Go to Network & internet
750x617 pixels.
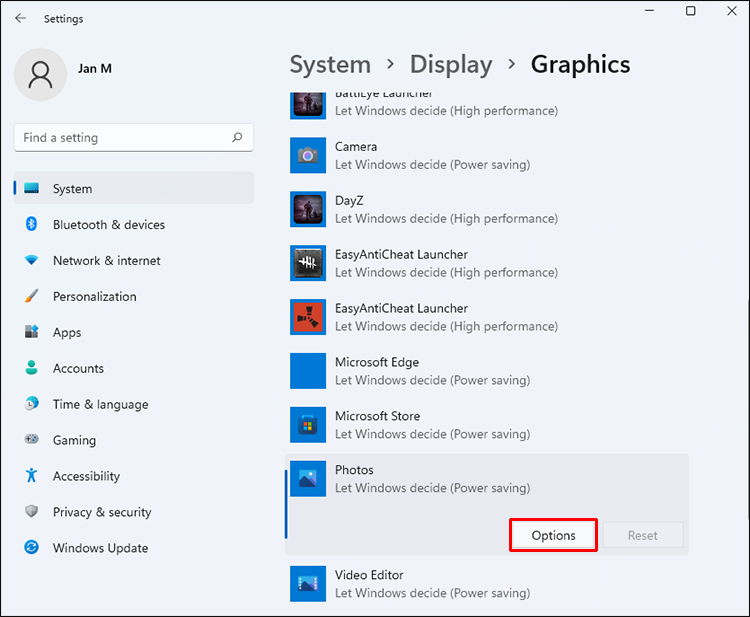[134, 260]
